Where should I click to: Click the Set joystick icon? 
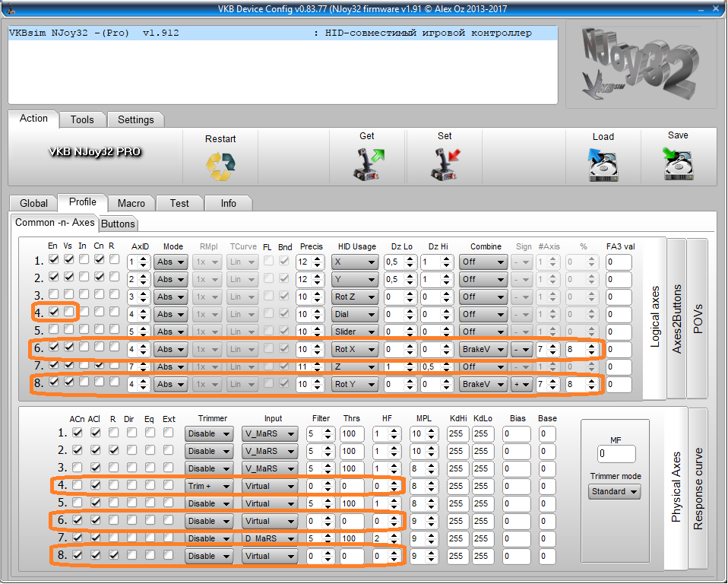pos(445,163)
